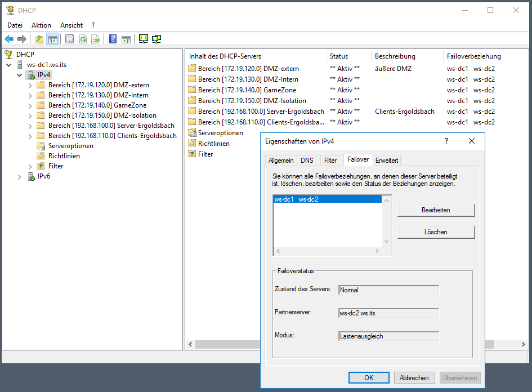Expand Bereich [172.19.150.0] DMZ-Isolation in tree

(30, 116)
